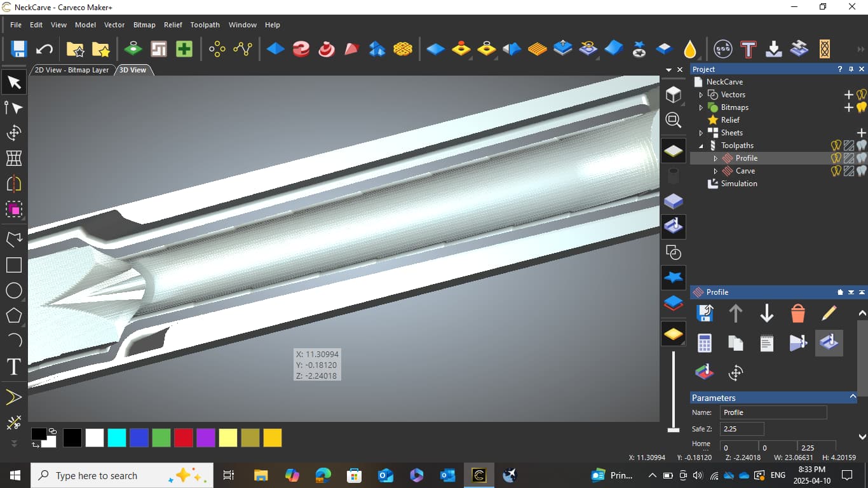Select the Transform tool in left toolbar
Image resolution: width=868 pixels, height=488 pixels.
click(x=13, y=133)
